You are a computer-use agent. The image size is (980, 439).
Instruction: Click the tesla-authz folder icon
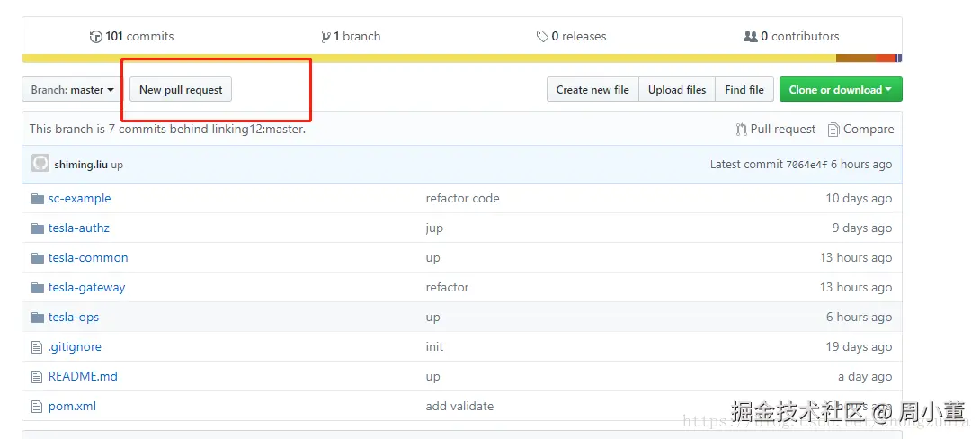tap(38, 228)
